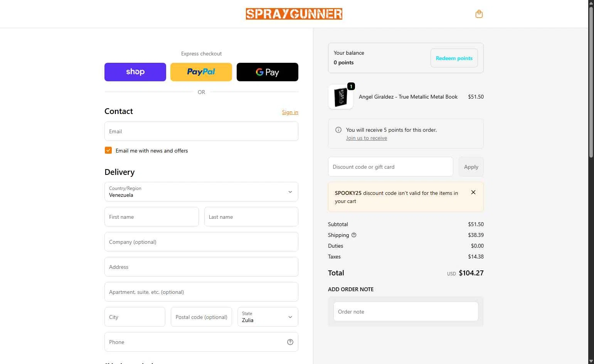Click the Taxes value $14.38

(x=476, y=257)
